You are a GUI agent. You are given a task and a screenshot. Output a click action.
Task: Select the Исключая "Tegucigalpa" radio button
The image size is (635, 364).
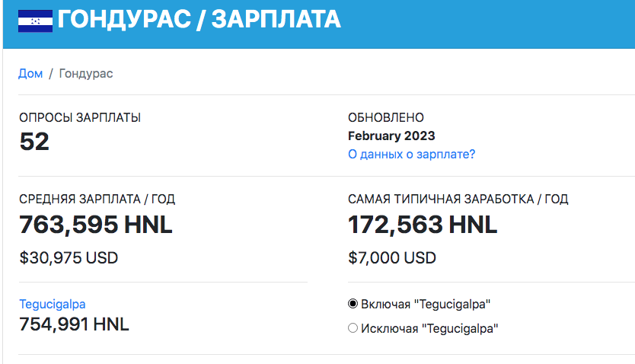coord(353,328)
